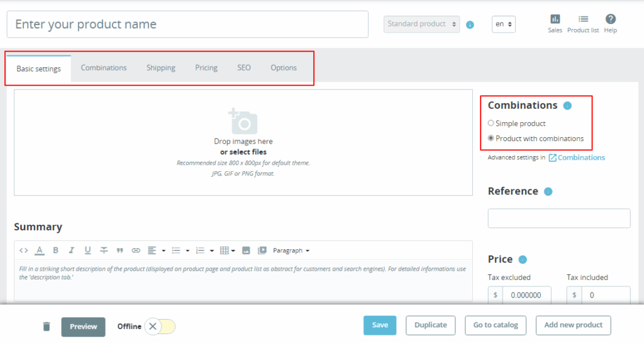Open the en language dropdown

tap(503, 24)
